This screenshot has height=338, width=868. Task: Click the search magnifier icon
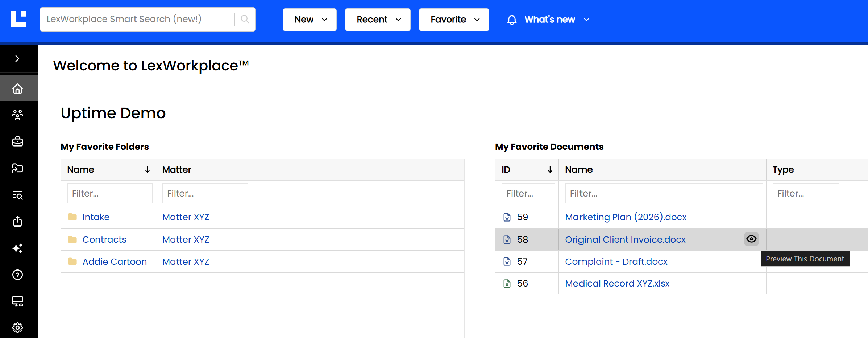(245, 19)
